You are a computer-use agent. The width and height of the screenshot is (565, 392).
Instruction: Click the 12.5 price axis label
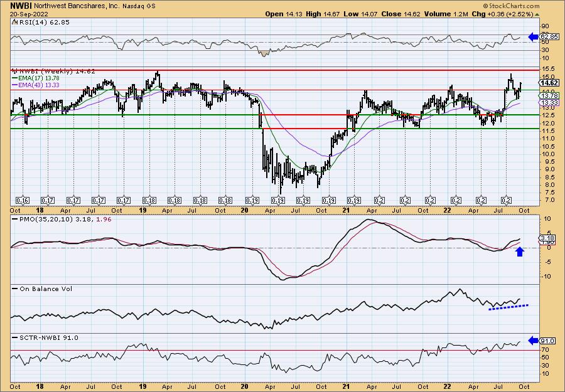[x=547, y=115]
